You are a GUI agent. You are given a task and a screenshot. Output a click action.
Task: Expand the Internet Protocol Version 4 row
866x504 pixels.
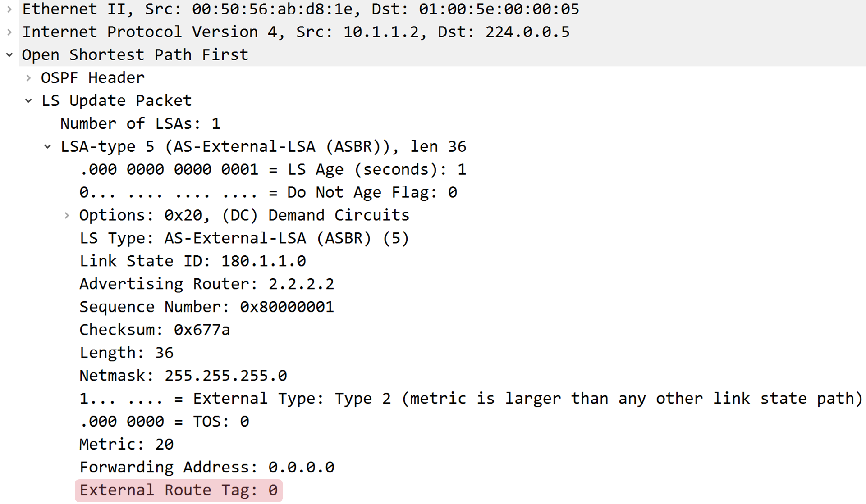pos(9,32)
